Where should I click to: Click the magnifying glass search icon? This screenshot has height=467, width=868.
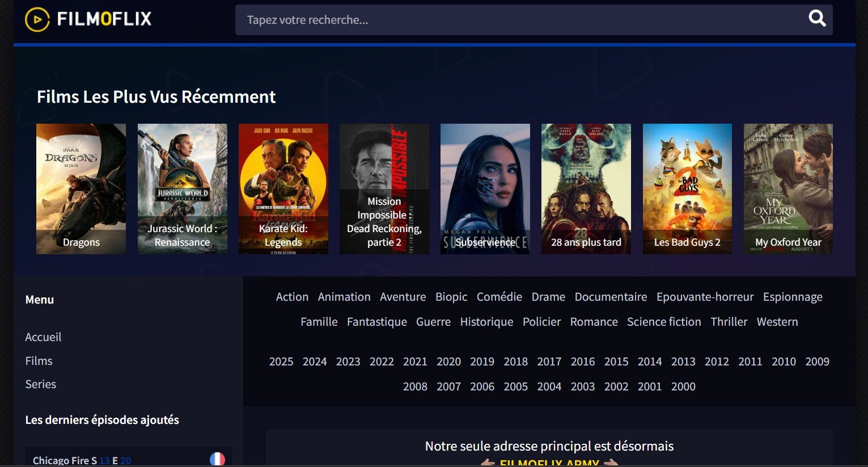pyautogui.click(x=817, y=19)
